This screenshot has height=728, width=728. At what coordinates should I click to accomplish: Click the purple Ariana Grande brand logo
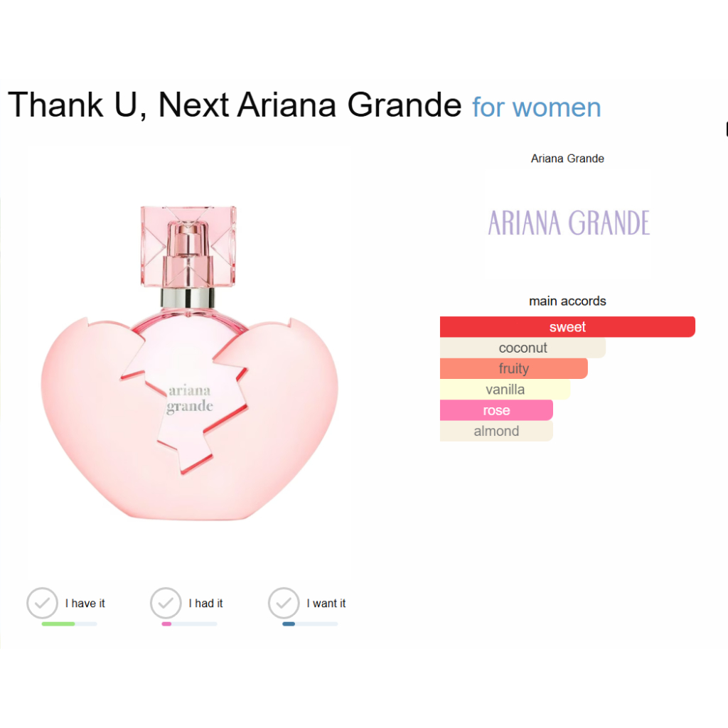(x=568, y=223)
